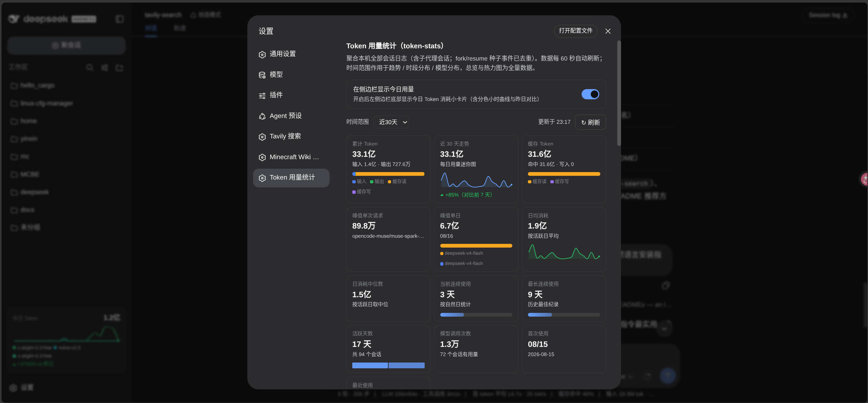Click the 峰值单日 orange bar
Viewport: 868px width, 403px height.
[476, 246]
